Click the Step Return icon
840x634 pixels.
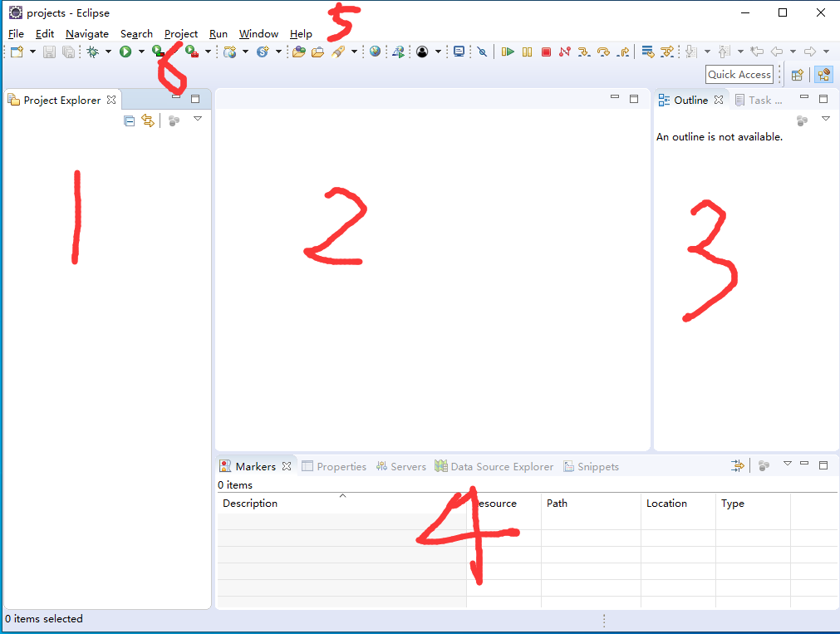coord(622,52)
